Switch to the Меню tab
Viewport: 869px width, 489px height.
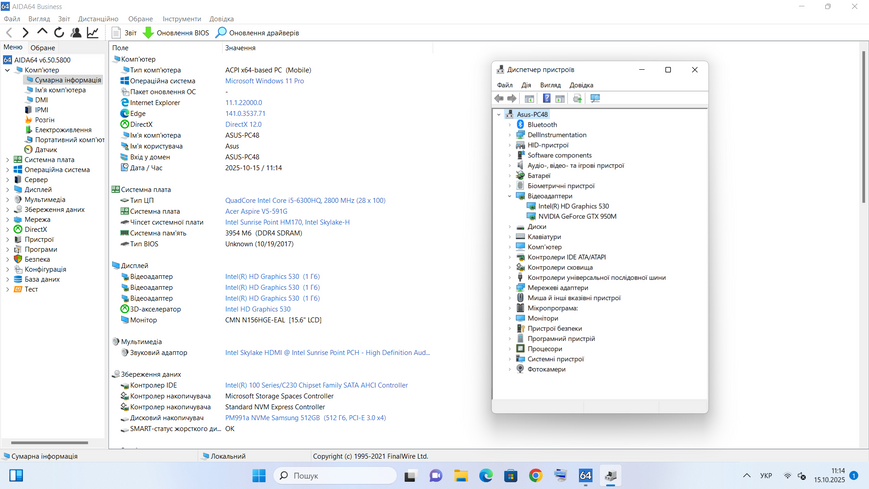click(13, 47)
